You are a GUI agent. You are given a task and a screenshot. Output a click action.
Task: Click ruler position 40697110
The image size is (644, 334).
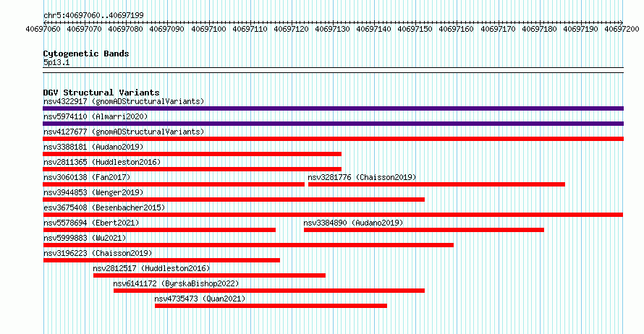click(250, 29)
